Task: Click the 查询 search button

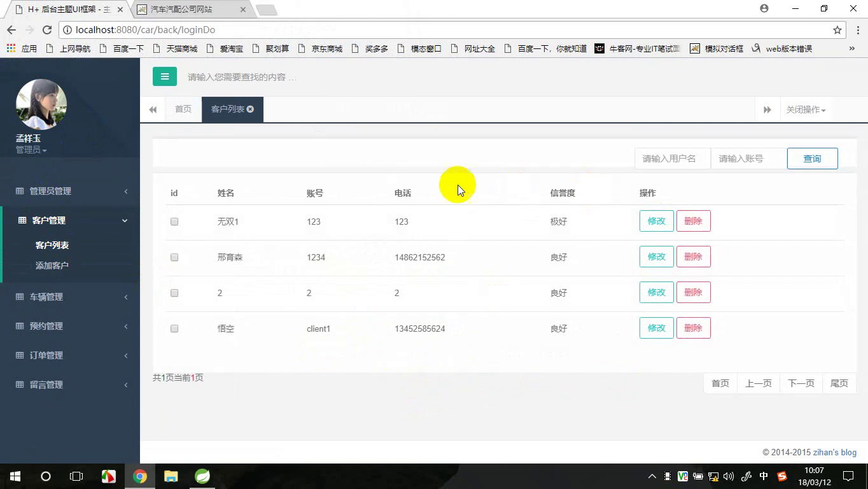Action: (x=812, y=159)
